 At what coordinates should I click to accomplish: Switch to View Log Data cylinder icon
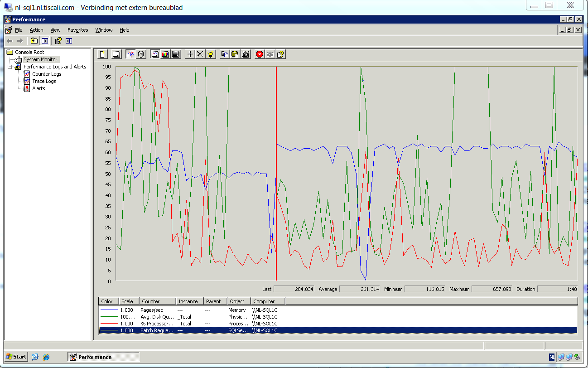coord(141,54)
